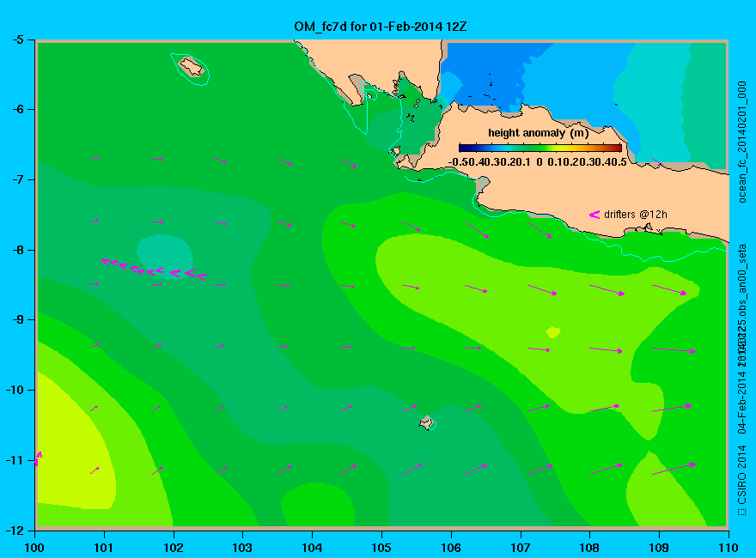Click the 'drifters @12h' legend text
Image resolution: width=756 pixels, height=558 pixels.
636,215
